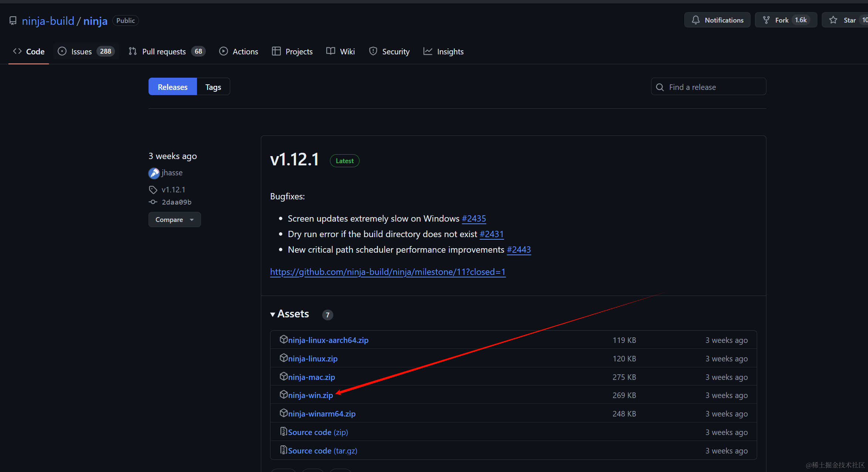This screenshot has width=868, height=472.
Task: Click the tag icon beside v1.12.1
Action: pos(153,190)
